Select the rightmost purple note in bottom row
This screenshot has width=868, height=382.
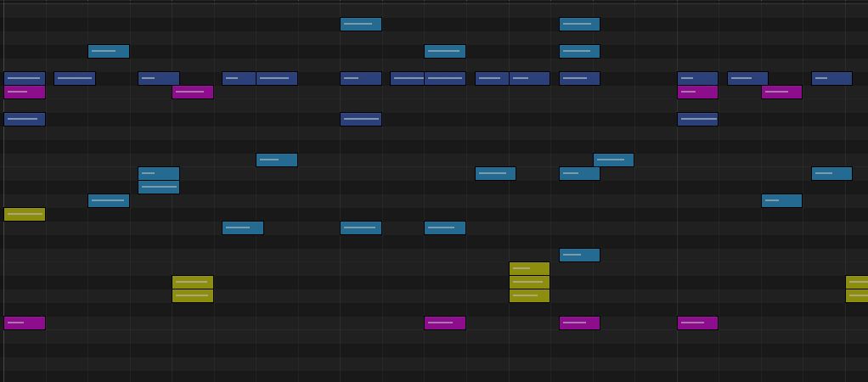(x=697, y=323)
